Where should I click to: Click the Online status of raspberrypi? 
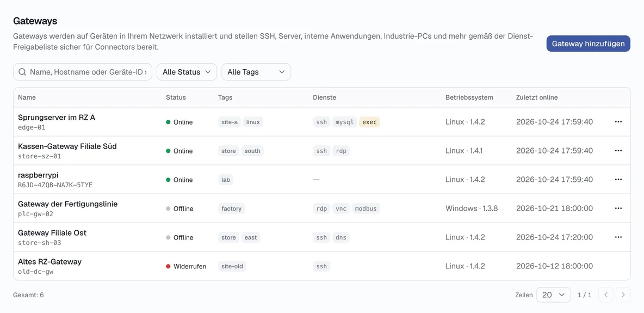[179, 180]
